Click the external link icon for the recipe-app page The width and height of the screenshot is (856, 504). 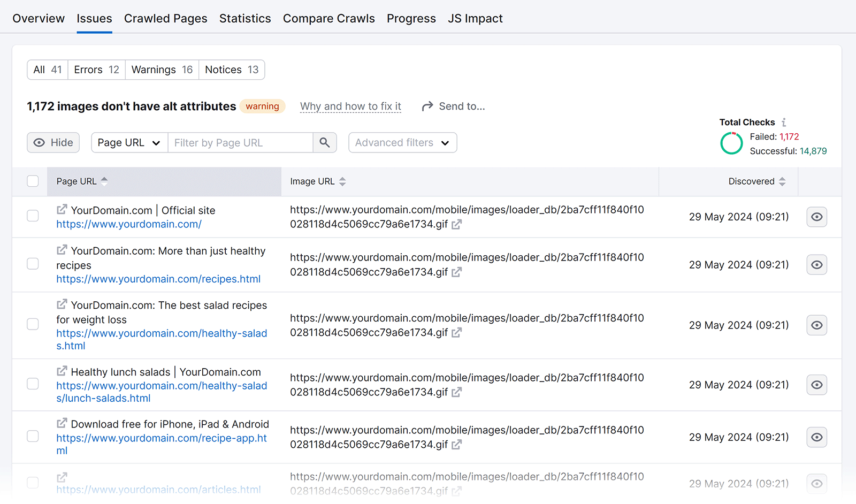coord(62,423)
